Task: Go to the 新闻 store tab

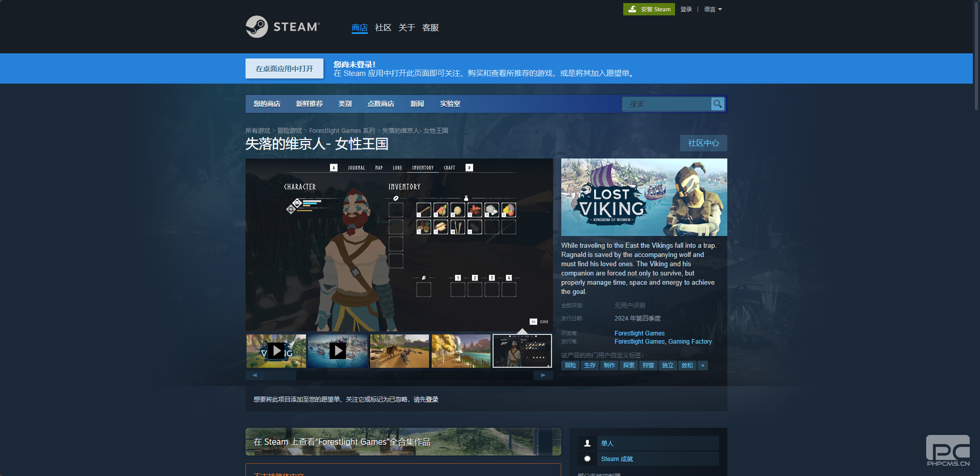Action: (417, 104)
